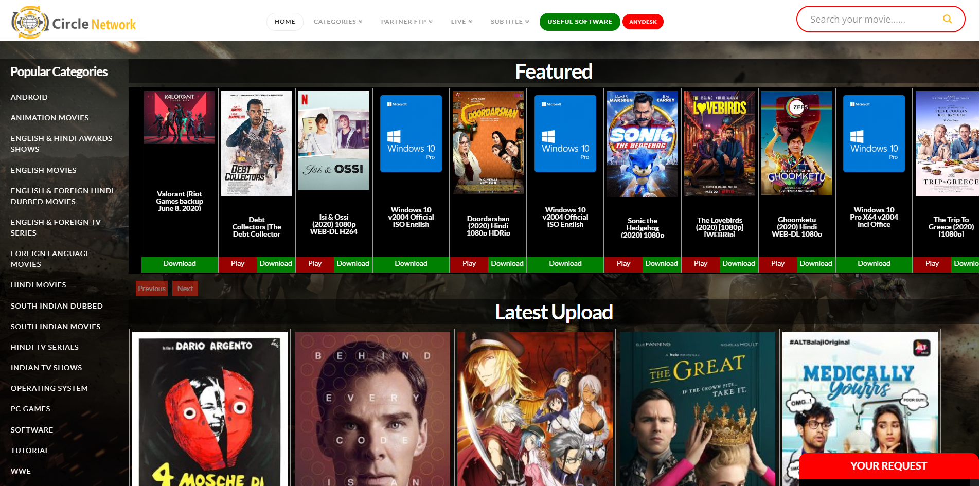Expand the Partner FTP dropdown

pyautogui.click(x=406, y=22)
